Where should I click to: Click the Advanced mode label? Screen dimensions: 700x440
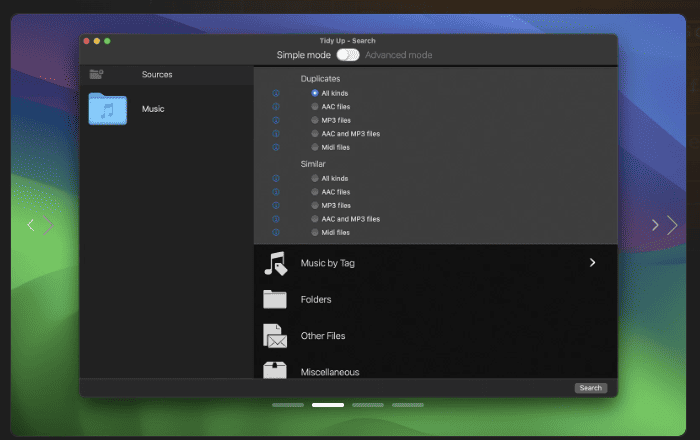399,55
